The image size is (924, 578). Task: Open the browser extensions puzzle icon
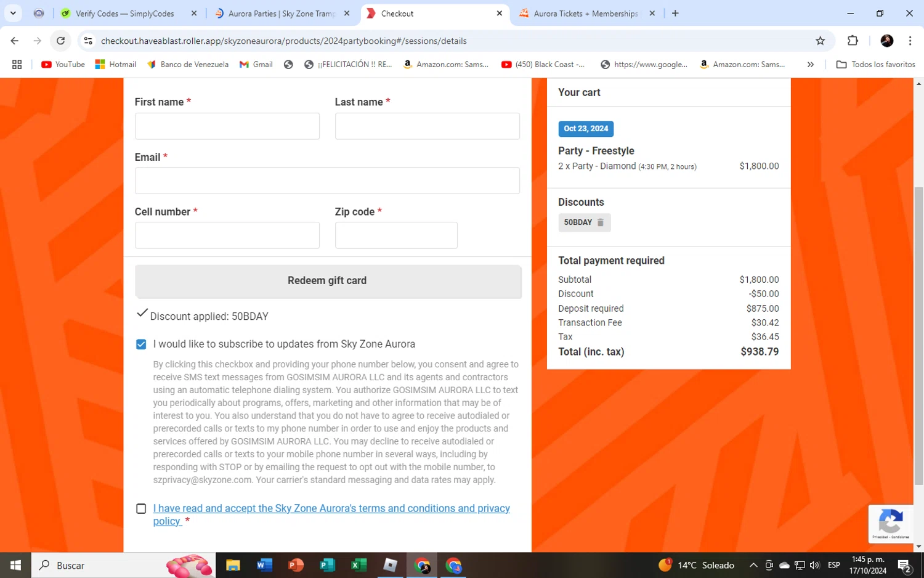tap(853, 41)
